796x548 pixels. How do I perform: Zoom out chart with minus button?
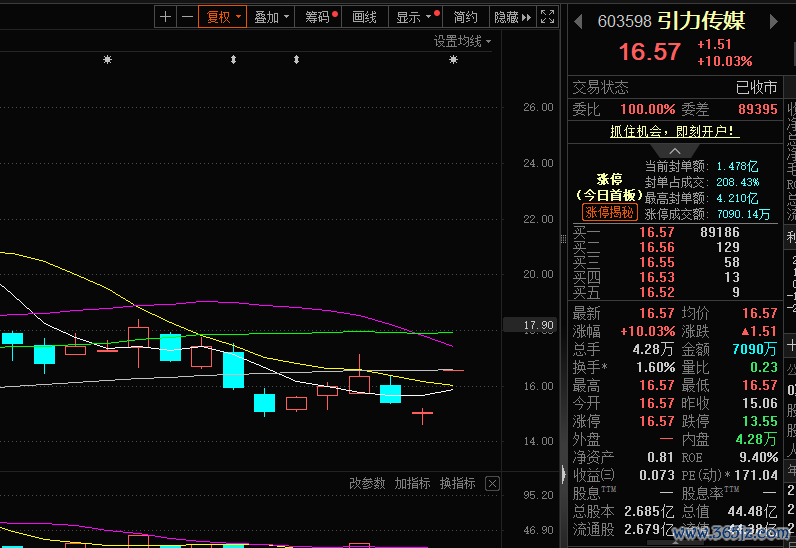coord(187,17)
